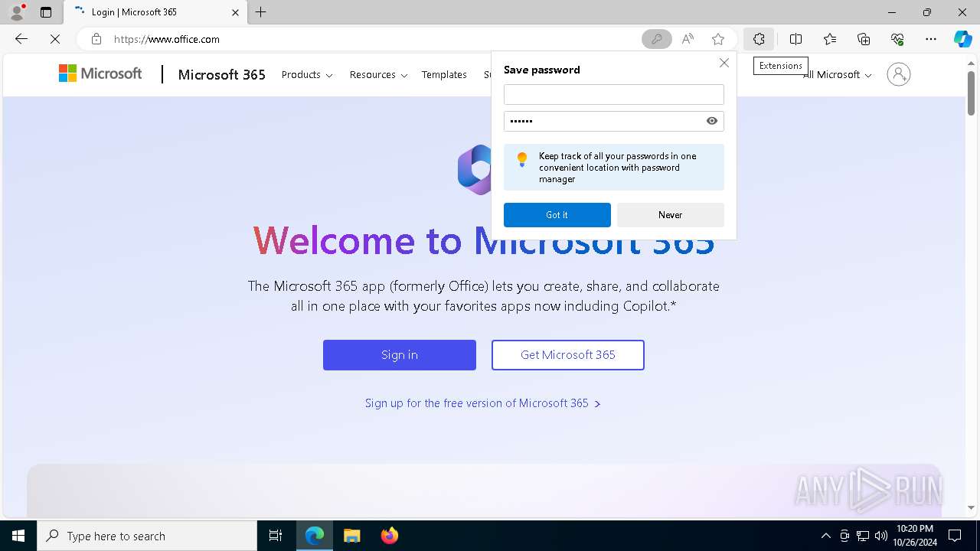Open Read aloud in the address bar

pyautogui.click(x=688, y=39)
